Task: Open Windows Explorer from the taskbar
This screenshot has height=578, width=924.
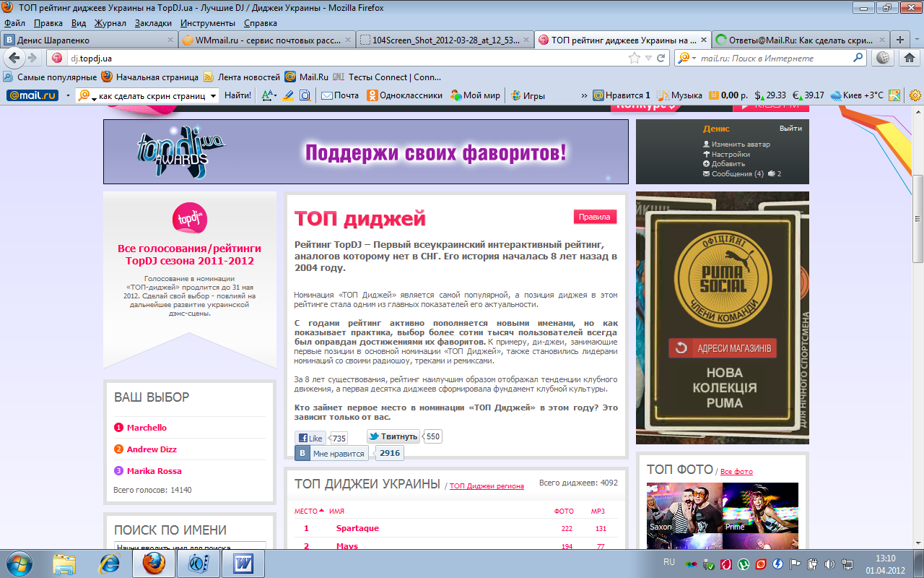Action: click(64, 563)
